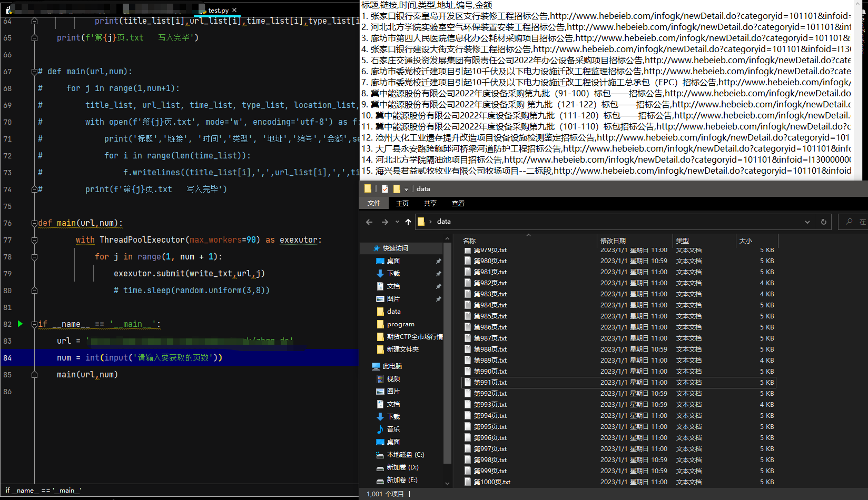Click line 1 张家口银行秦皇岛 in text viewer
868x500 pixels.
[606, 16]
